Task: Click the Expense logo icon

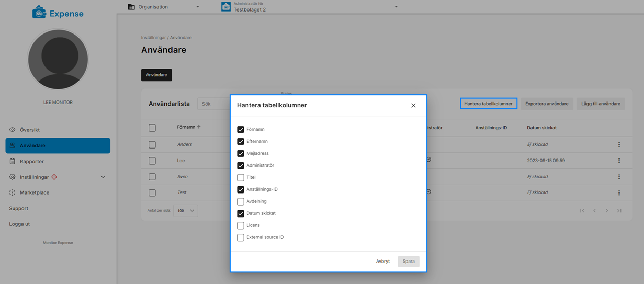Action: click(x=39, y=13)
